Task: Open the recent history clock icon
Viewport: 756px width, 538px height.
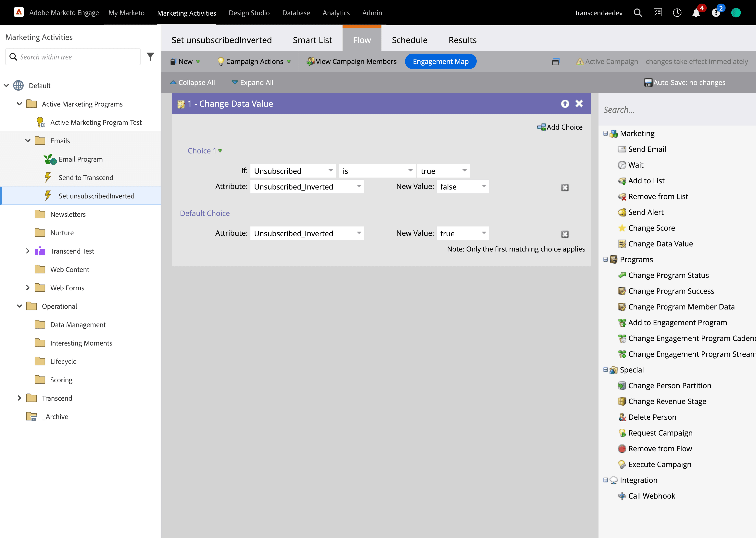Action: pos(677,13)
